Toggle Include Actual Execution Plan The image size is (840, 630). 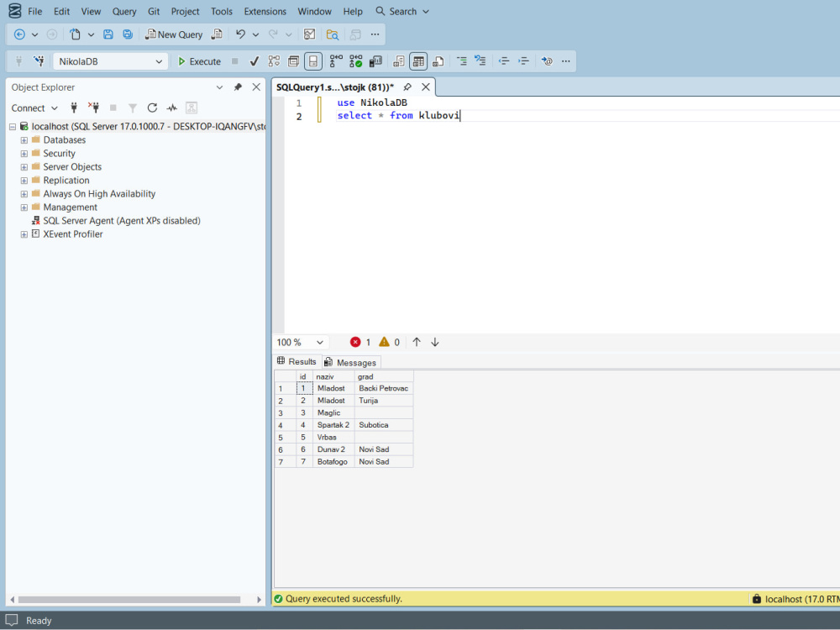click(x=336, y=61)
